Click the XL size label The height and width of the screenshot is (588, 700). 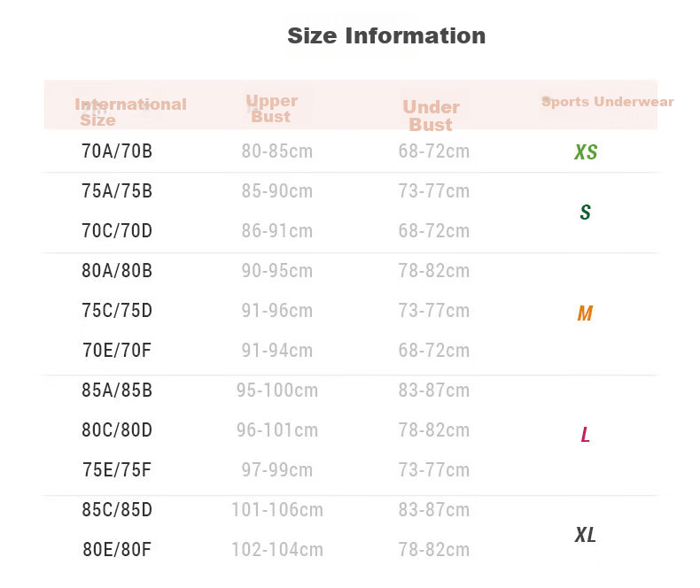(586, 535)
